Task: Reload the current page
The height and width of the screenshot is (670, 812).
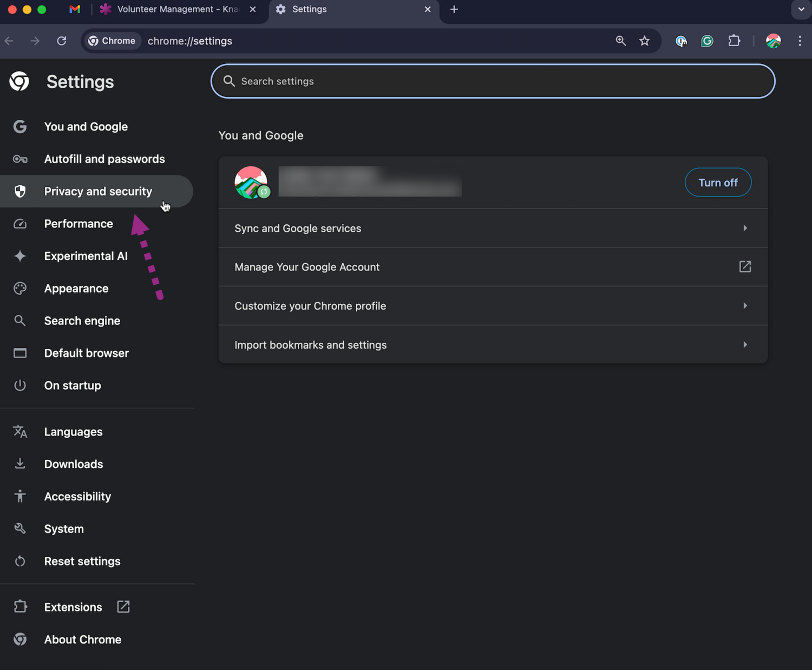Action: click(62, 41)
